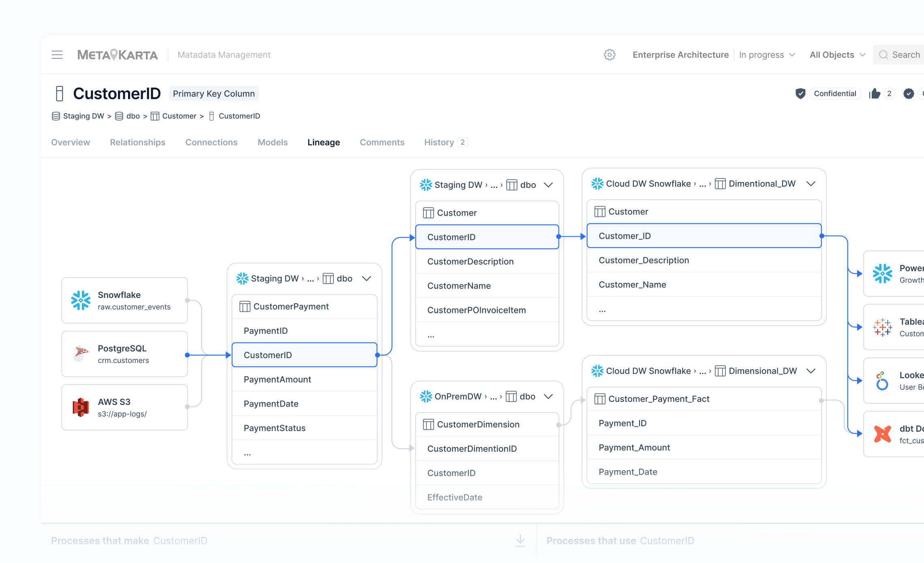The image size is (924, 563).
Task: Click the database icon beside Staging DW breadcrumb
Action: 56,116
